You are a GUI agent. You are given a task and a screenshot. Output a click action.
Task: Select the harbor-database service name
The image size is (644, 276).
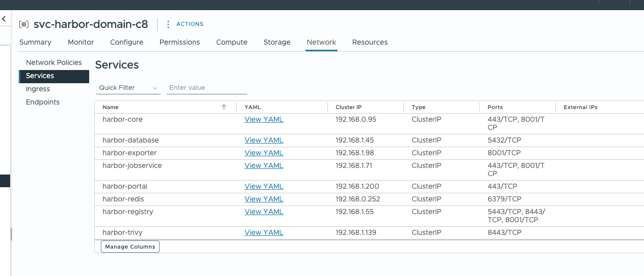tap(131, 140)
